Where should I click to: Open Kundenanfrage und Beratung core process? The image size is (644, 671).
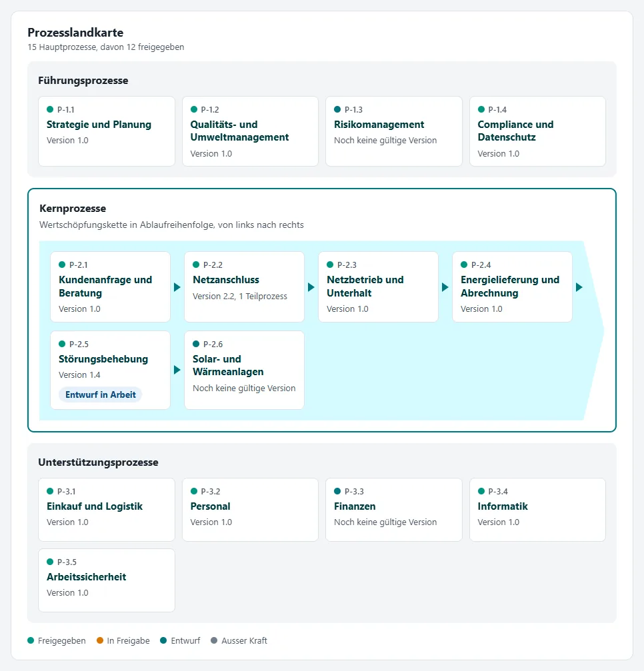coord(111,287)
